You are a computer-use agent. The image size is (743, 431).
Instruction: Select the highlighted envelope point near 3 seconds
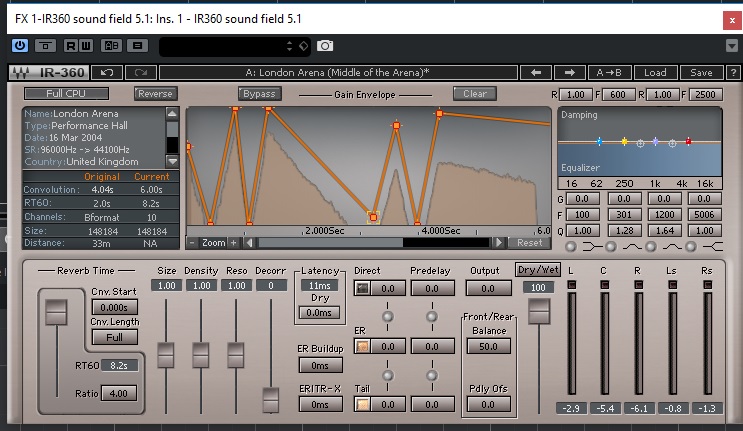pos(373,217)
